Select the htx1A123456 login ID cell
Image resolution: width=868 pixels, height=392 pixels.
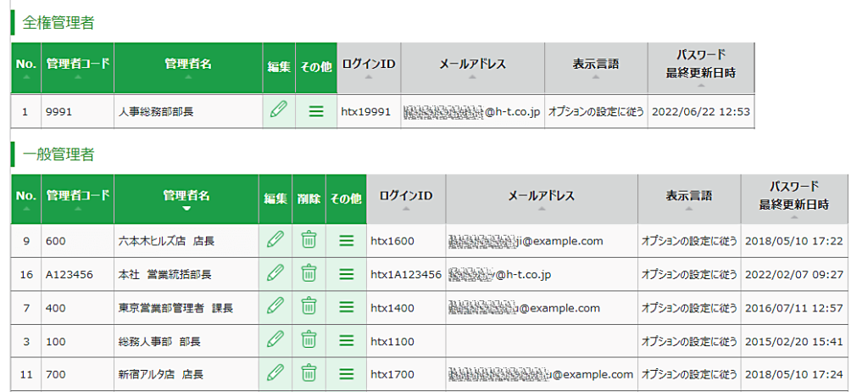point(406,274)
